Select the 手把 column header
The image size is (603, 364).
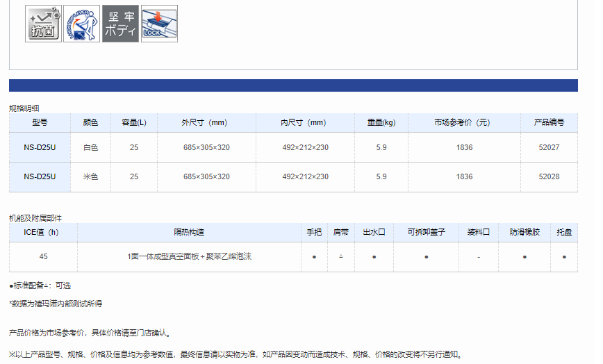point(314,233)
